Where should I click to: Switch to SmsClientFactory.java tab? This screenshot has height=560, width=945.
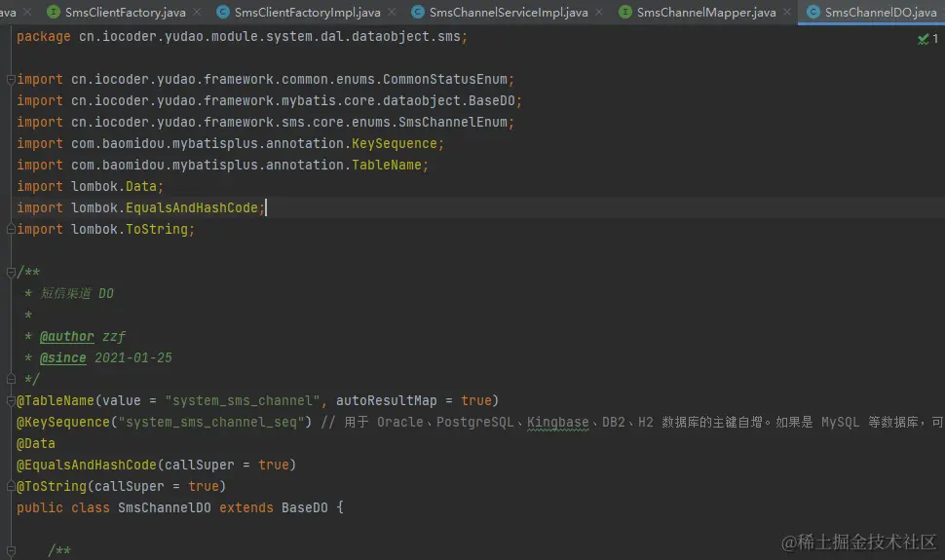click(x=126, y=12)
